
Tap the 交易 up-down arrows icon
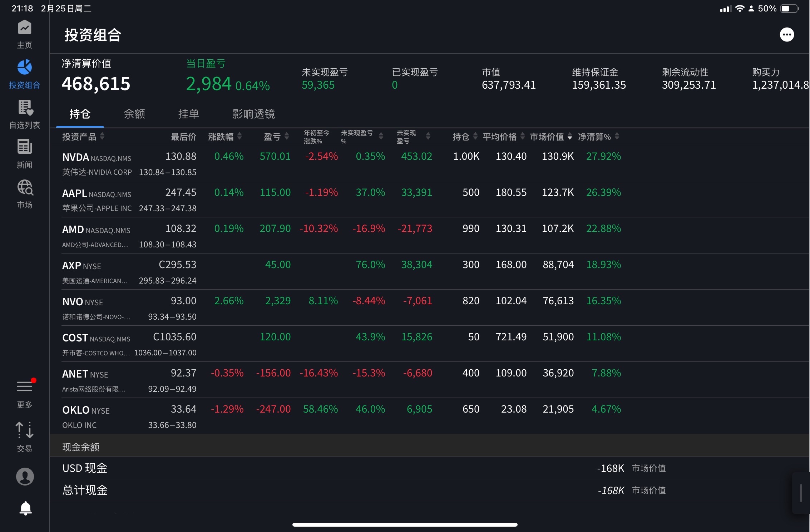coord(25,430)
